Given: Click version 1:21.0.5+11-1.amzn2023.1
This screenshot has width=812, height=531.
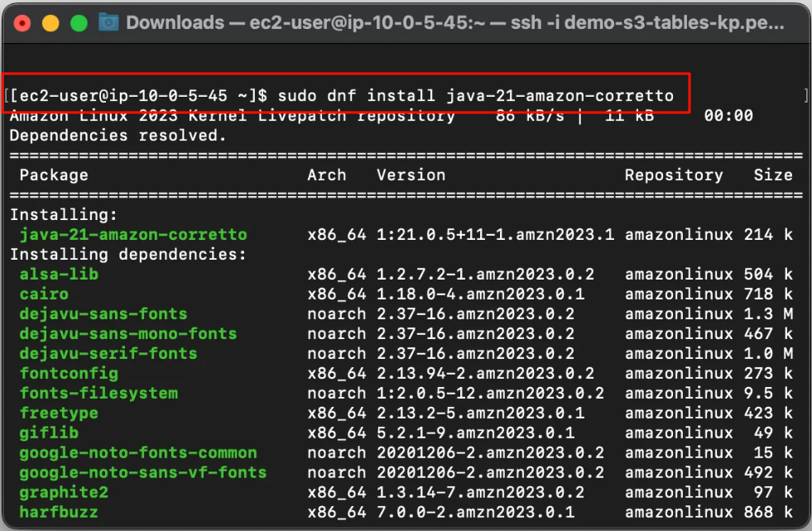Looking at the screenshot, I should coord(496,234).
